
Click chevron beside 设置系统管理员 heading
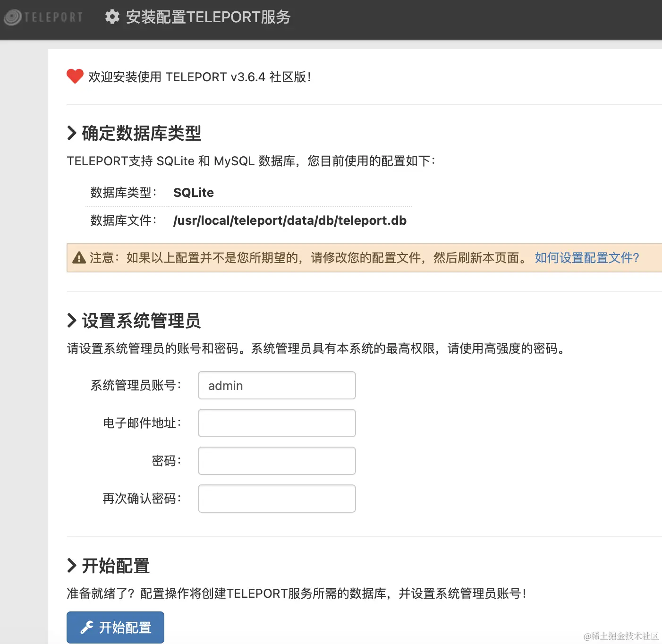click(x=72, y=321)
